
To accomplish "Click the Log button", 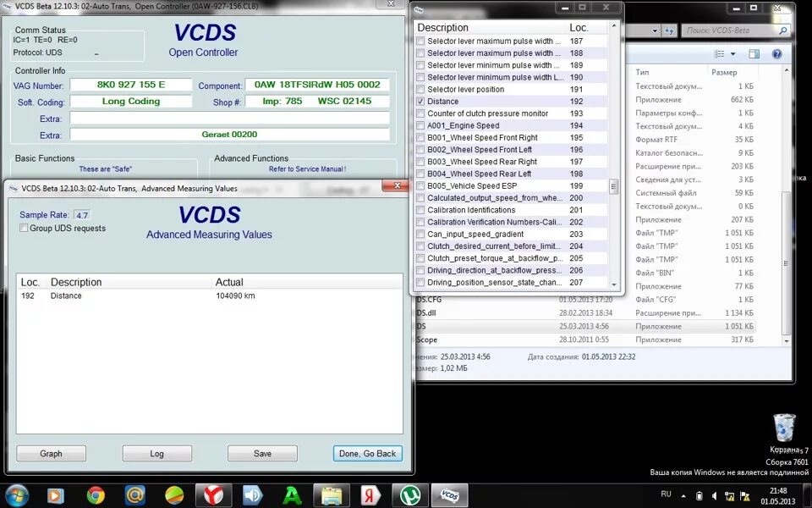I will (x=157, y=454).
